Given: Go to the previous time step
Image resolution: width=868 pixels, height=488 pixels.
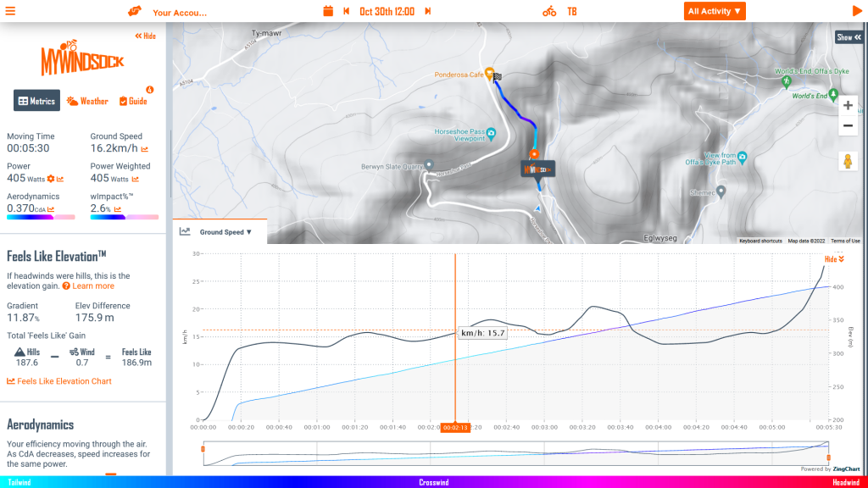Looking at the screenshot, I should pyautogui.click(x=346, y=11).
